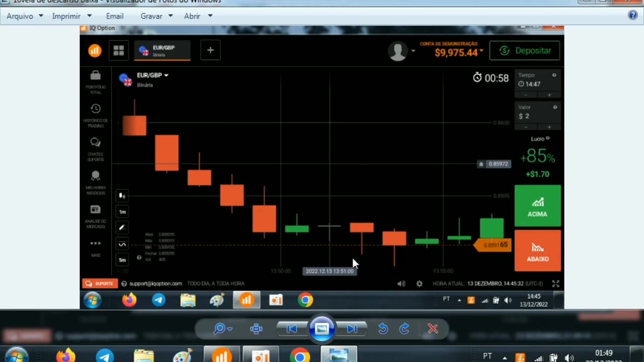
Task: Click the orange ABAIXO button
Action: (537, 250)
